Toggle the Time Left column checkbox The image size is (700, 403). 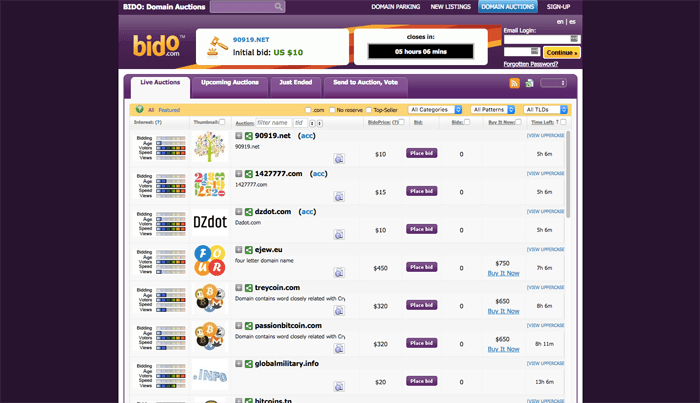tap(563, 122)
